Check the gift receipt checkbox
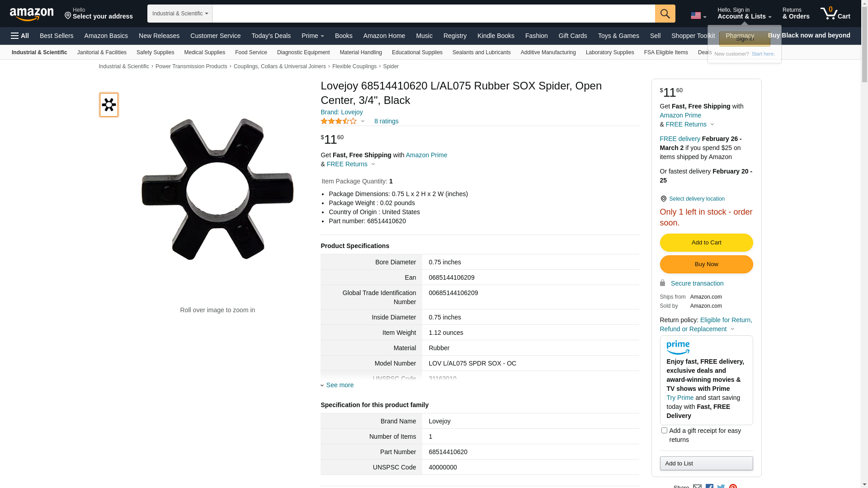This screenshot has height=488, width=868. pyautogui.click(x=664, y=431)
